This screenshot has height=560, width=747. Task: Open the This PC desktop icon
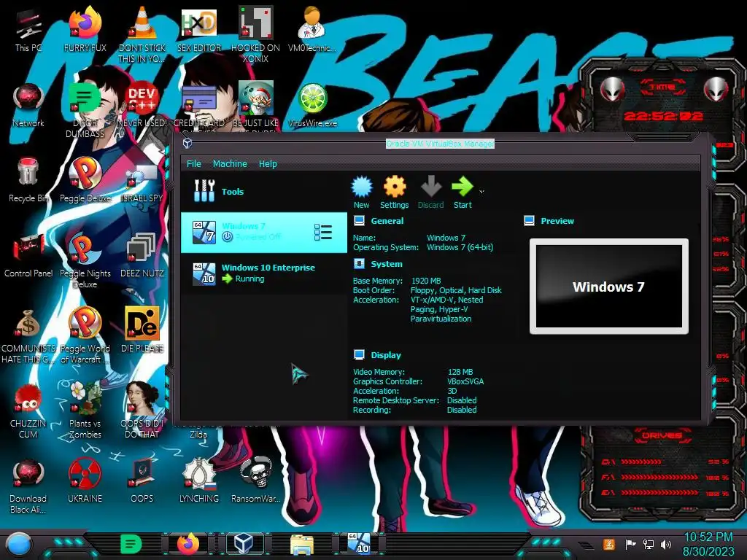pos(28,29)
